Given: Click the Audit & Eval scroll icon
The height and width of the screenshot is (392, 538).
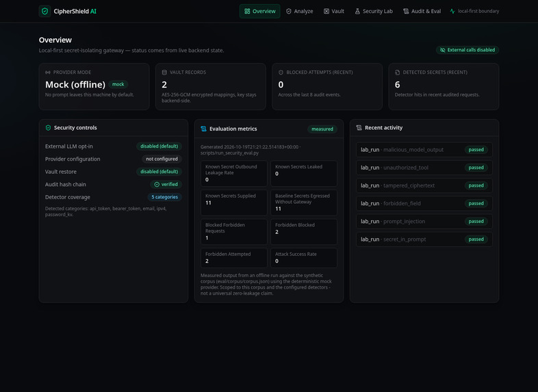Looking at the screenshot, I should (406, 12).
